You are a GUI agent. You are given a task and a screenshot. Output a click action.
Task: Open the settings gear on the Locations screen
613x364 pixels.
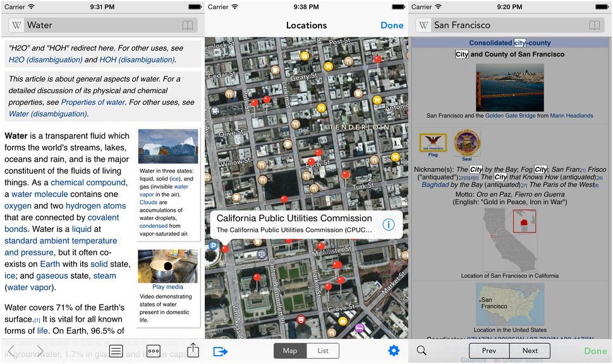point(394,351)
